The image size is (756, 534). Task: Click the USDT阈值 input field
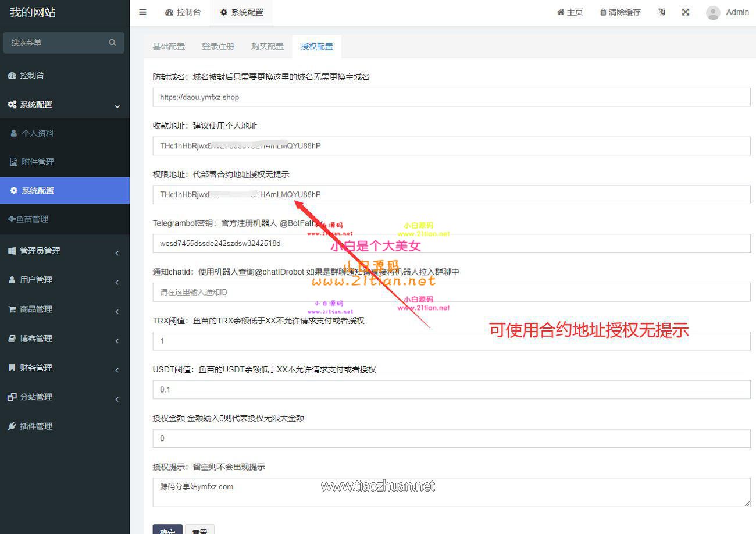coord(452,390)
